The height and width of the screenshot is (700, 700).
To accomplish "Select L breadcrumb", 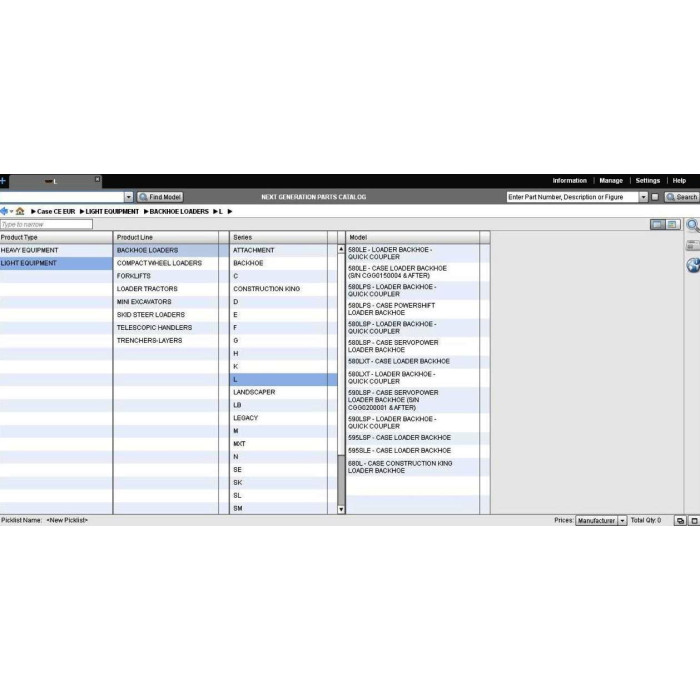I will coord(221,212).
